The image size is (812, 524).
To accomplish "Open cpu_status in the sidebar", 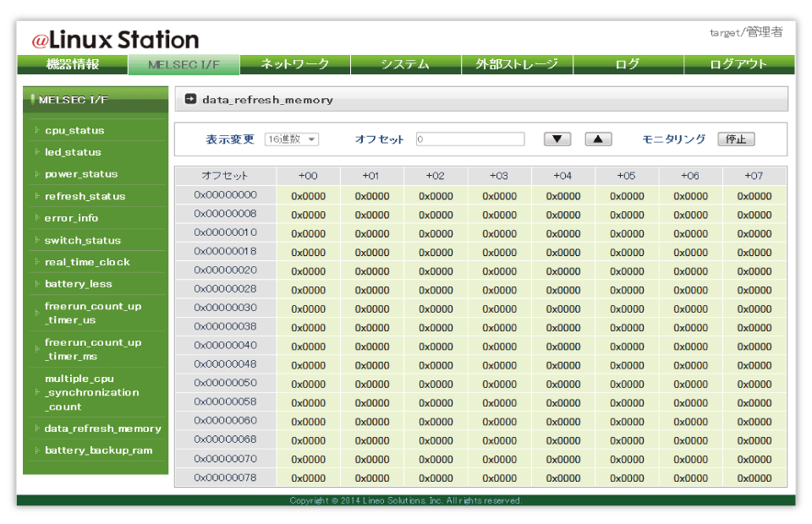I will click(74, 130).
